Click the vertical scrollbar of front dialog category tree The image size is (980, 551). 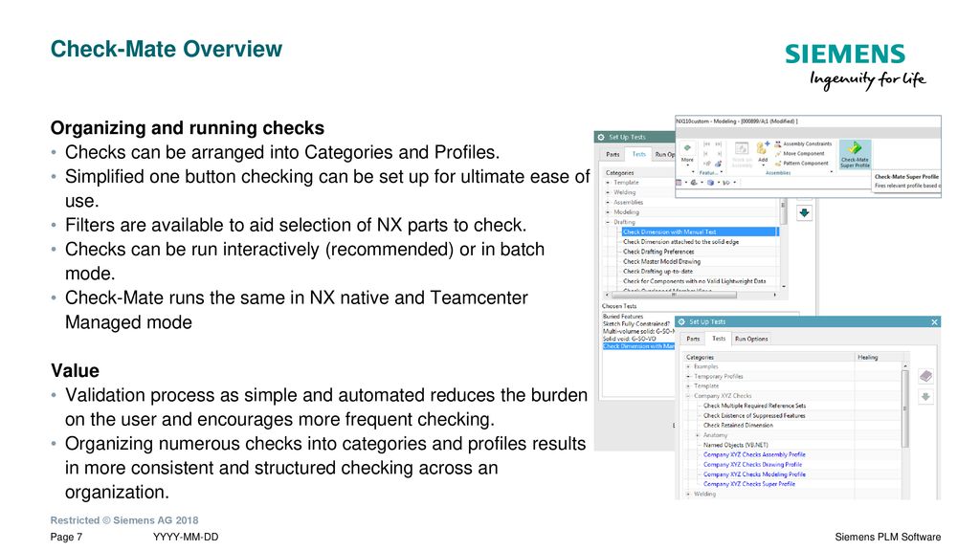905,408
